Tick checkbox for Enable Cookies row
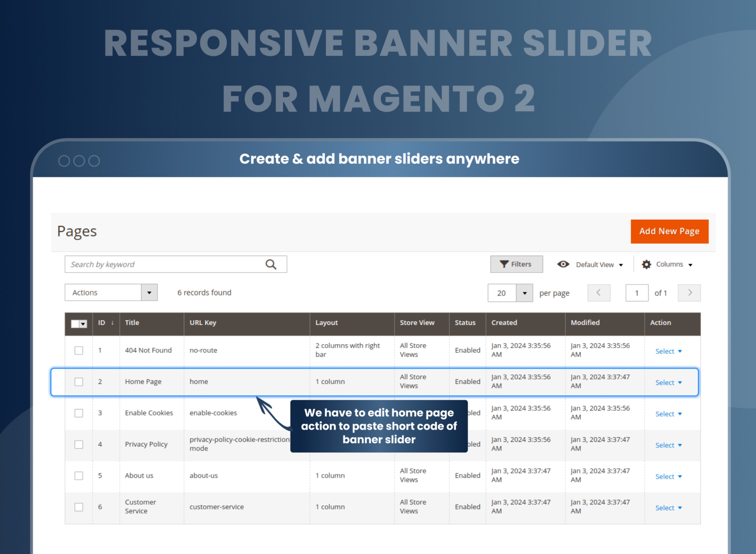Screen dimensions: 756x554 pyautogui.click(x=79, y=413)
